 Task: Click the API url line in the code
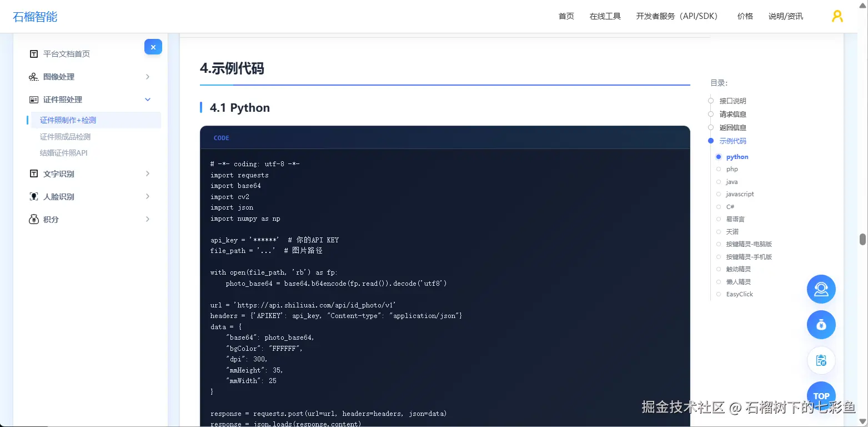[303, 305]
